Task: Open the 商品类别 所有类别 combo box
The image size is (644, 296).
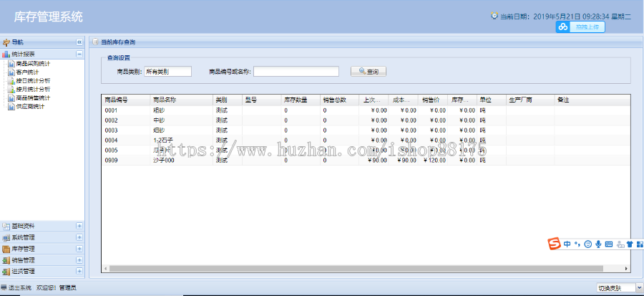Action: (x=167, y=72)
